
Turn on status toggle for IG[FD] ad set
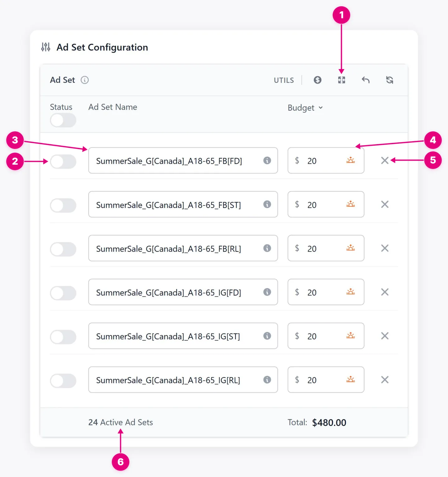point(63,293)
